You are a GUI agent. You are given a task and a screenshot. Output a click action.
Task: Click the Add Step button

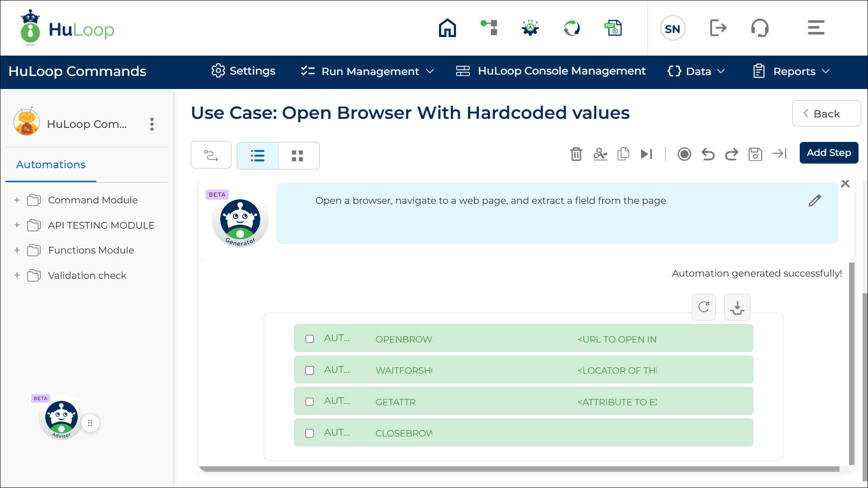click(829, 153)
